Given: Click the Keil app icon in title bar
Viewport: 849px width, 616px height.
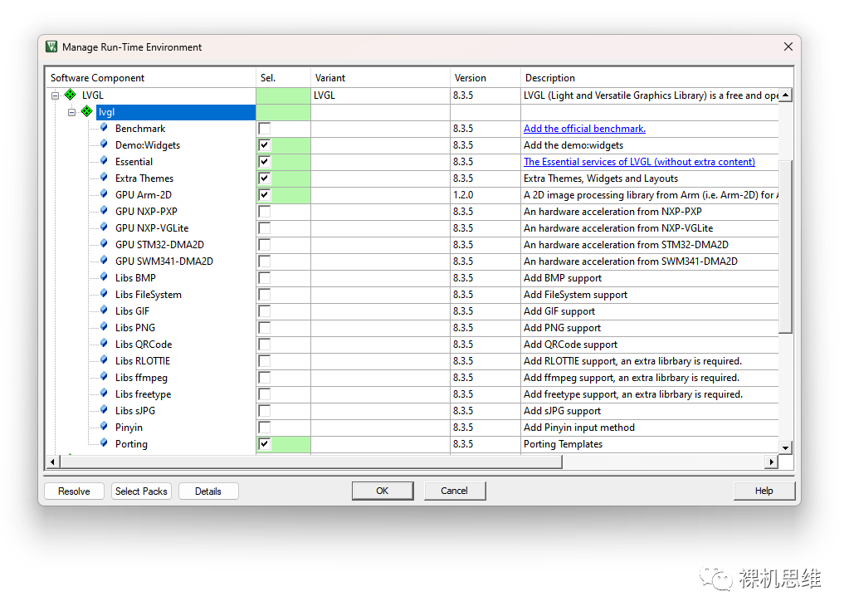Looking at the screenshot, I should (51, 46).
